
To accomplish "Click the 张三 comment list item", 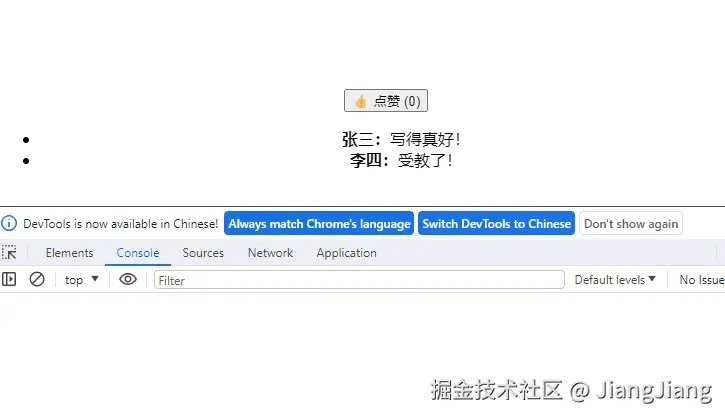I will [x=401, y=139].
